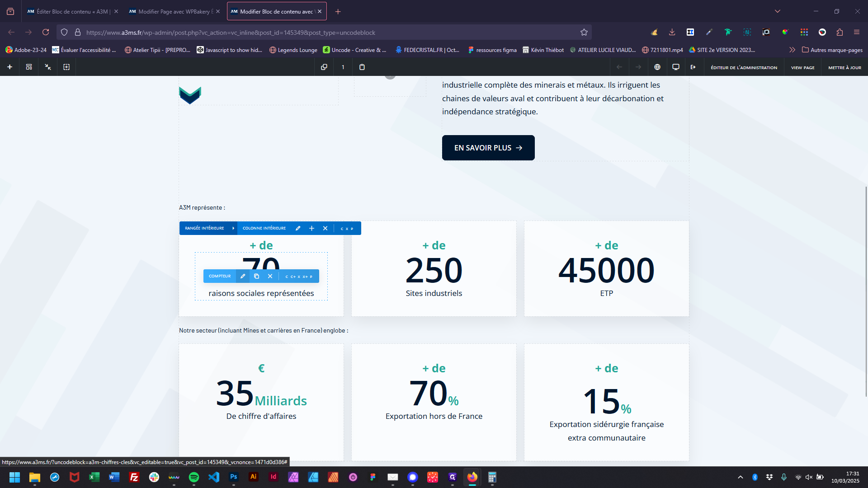Bookmark this page with the star icon
This screenshot has height=488, width=868.
tap(584, 32)
